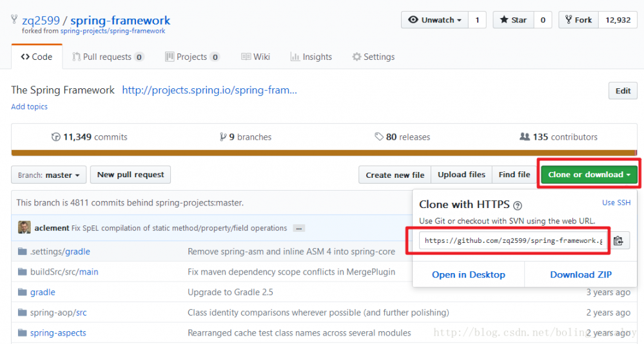Screen dimensions: 644x344
Task: Click the contributors people icon
Action: 525,137
